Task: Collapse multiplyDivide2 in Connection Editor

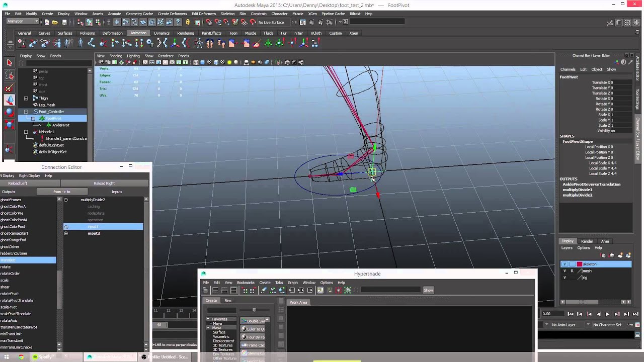Action: pyautogui.click(x=66, y=200)
